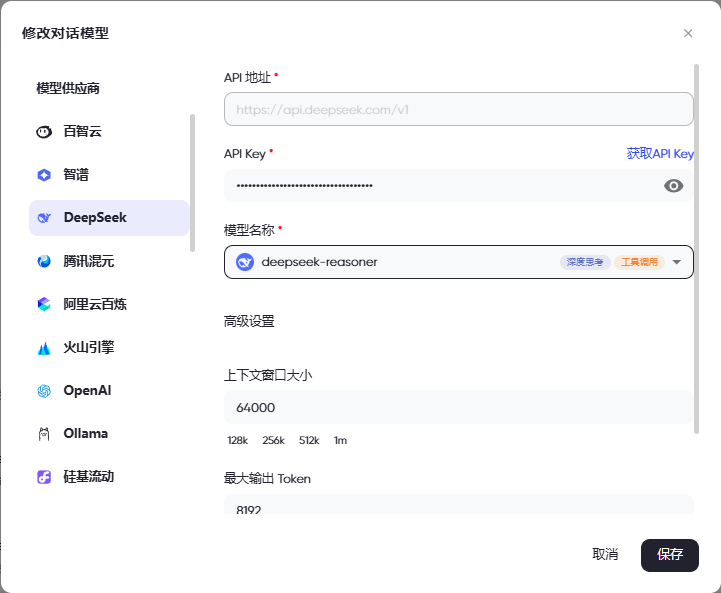Set context window to 512k
721x593 pixels.
309,440
